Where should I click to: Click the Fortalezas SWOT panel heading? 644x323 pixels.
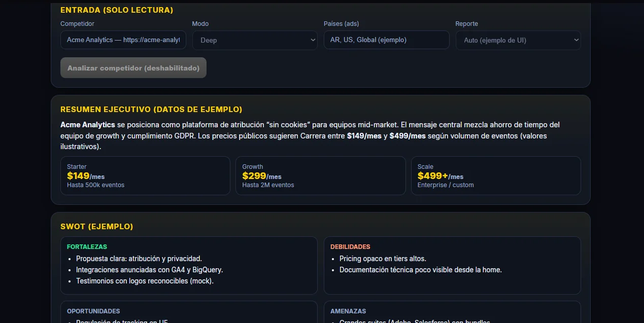87,247
